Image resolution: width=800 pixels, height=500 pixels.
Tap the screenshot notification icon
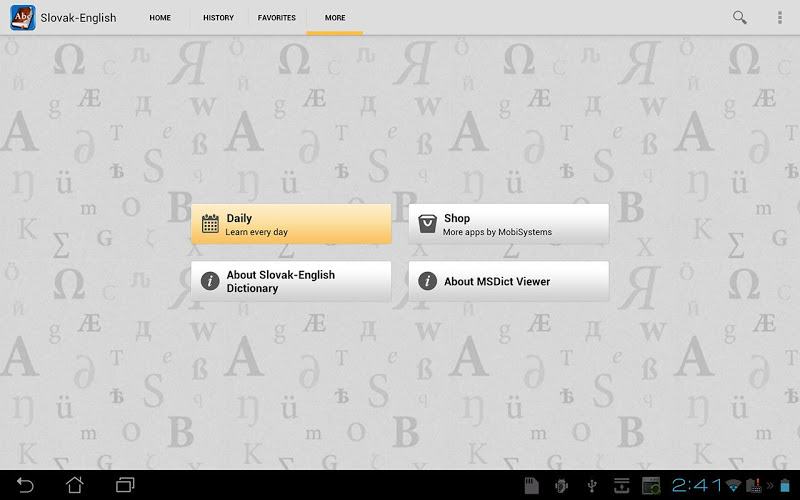(651, 486)
